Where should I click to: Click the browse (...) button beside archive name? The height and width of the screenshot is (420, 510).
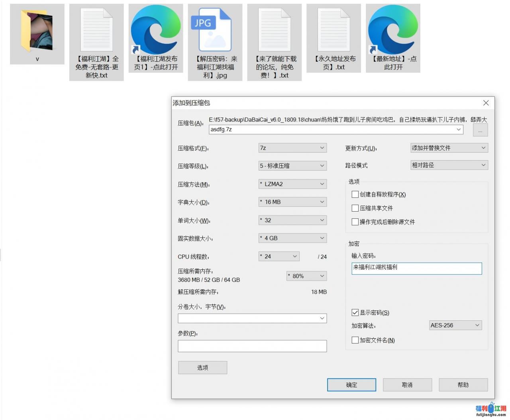point(480,130)
